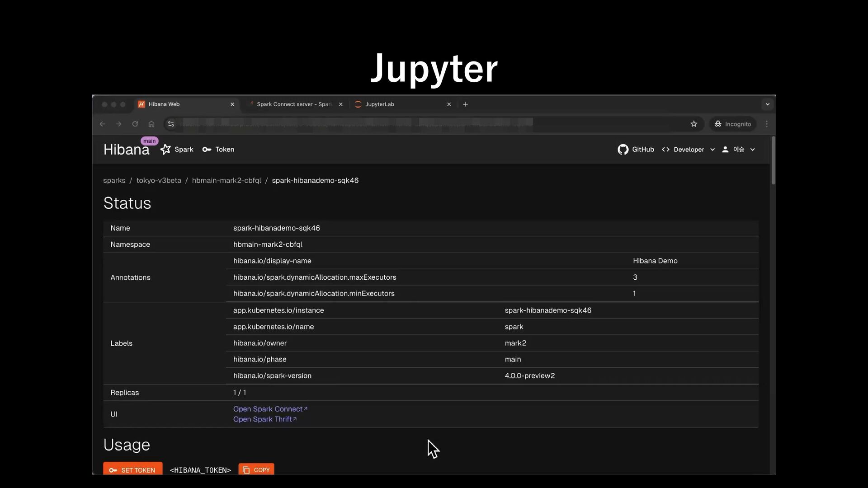
Task: Open Spark Thrift link
Action: click(265, 419)
